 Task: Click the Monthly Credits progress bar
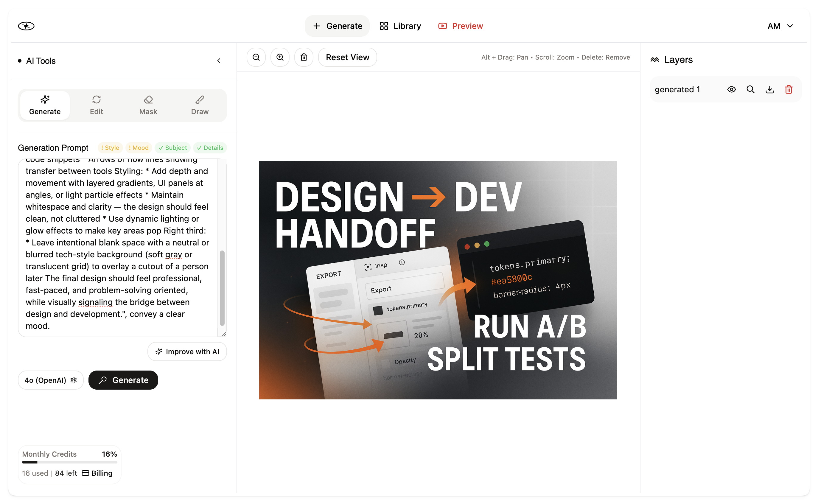[69, 462]
